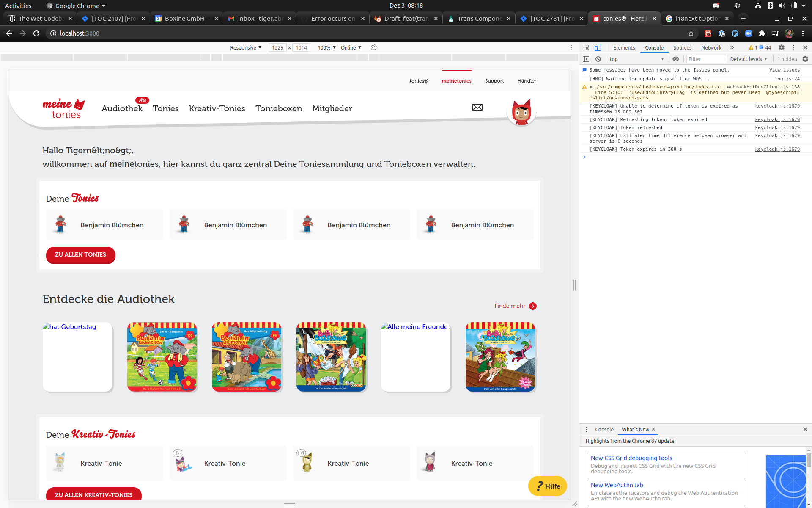This screenshot has width=812, height=508.
Task: Create a live expression with the eye icon
Action: pos(676,59)
